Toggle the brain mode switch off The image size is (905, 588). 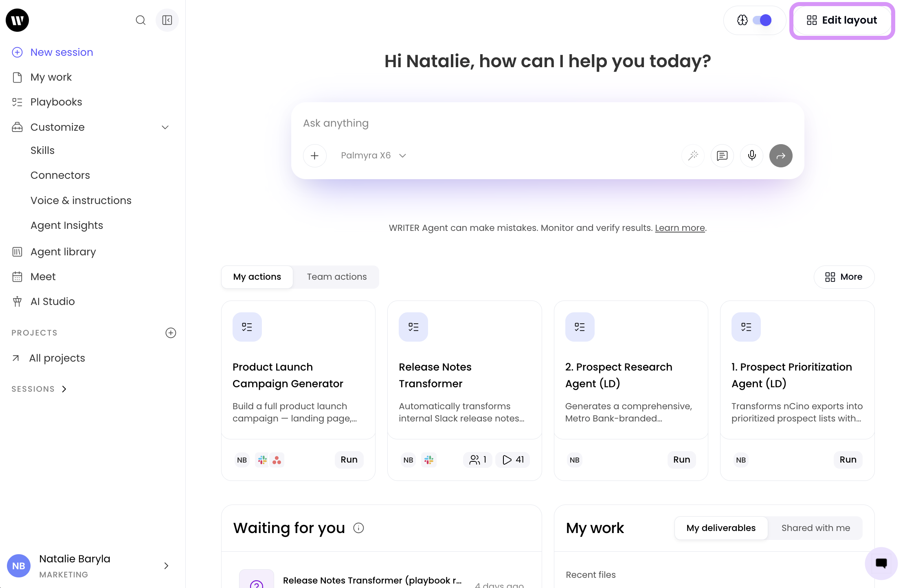click(x=762, y=20)
